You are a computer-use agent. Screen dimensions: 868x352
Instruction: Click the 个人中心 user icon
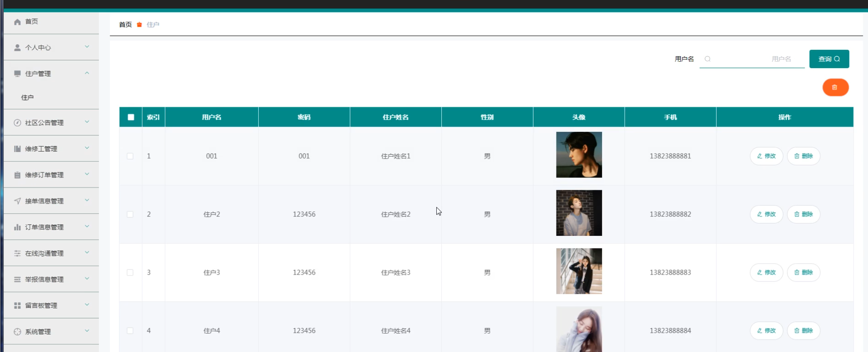coord(17,47)
